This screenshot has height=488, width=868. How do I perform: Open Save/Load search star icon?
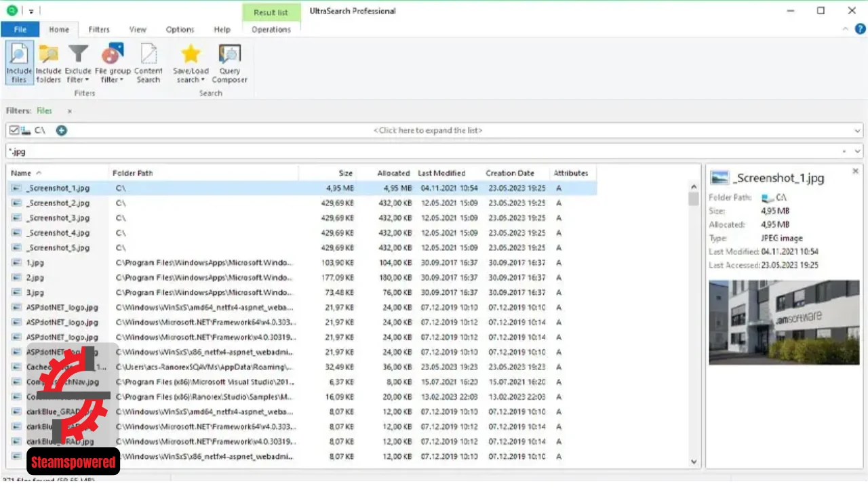point(191,54)
